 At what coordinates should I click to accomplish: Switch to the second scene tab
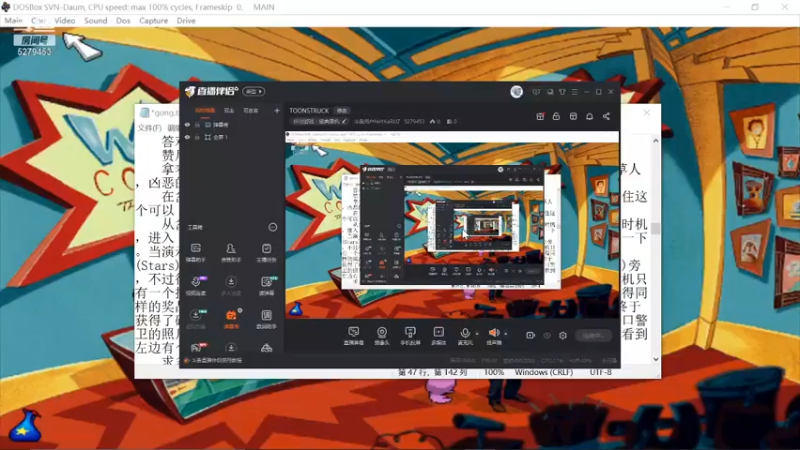tap(229, 110)
